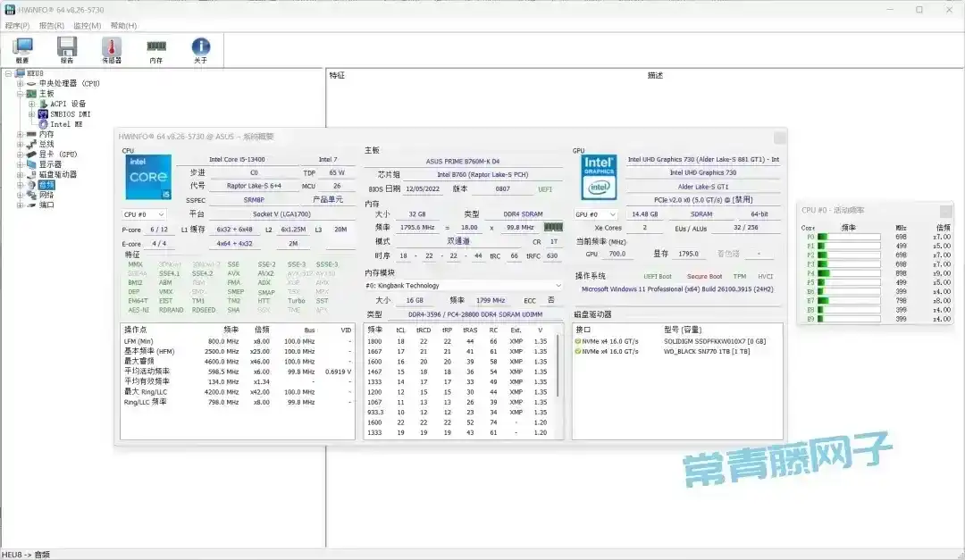The height and width of the screenshot is (560, 965).
Task: Click the 描述 column header
Action: pos(656,75)
